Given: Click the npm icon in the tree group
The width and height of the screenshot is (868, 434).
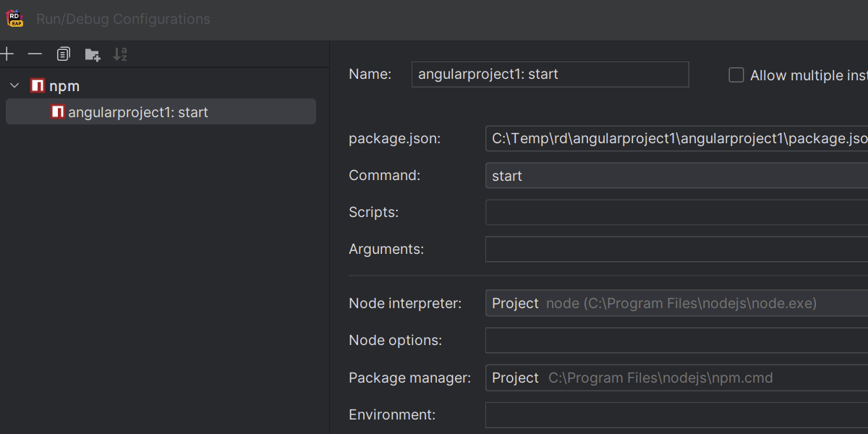Looking at the screenshot, I should pyautogui.click(x=38, y=86).
